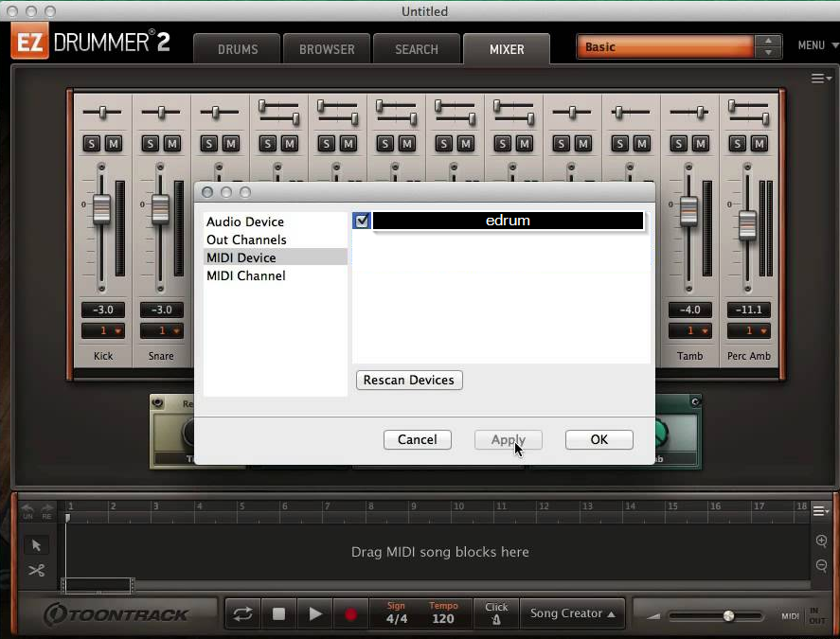Screen dimensions: 840x639
Task: Open Perc Amb channel output dropdown
Action: (x=749, y=330)
